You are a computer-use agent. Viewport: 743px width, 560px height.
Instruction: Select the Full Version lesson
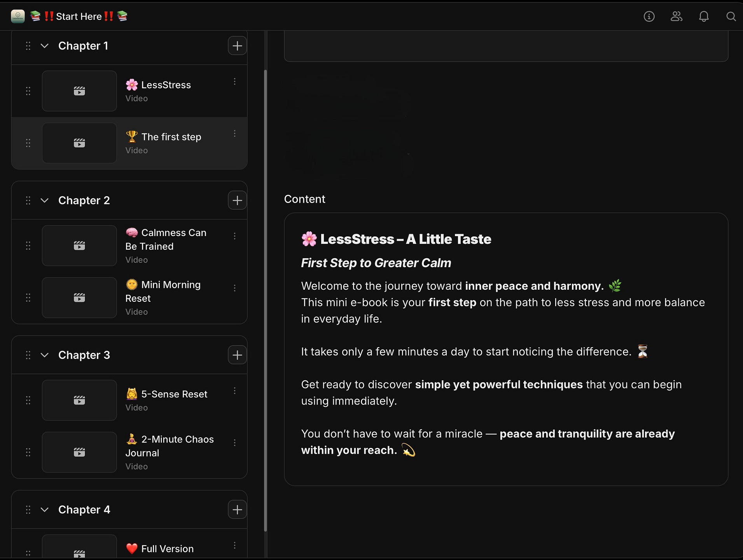pos(160,549)
